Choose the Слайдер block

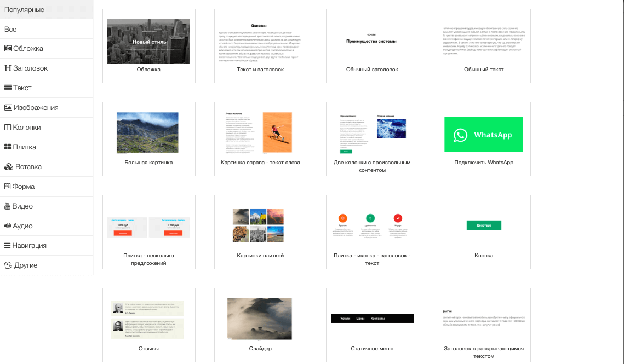click(261, 326)
